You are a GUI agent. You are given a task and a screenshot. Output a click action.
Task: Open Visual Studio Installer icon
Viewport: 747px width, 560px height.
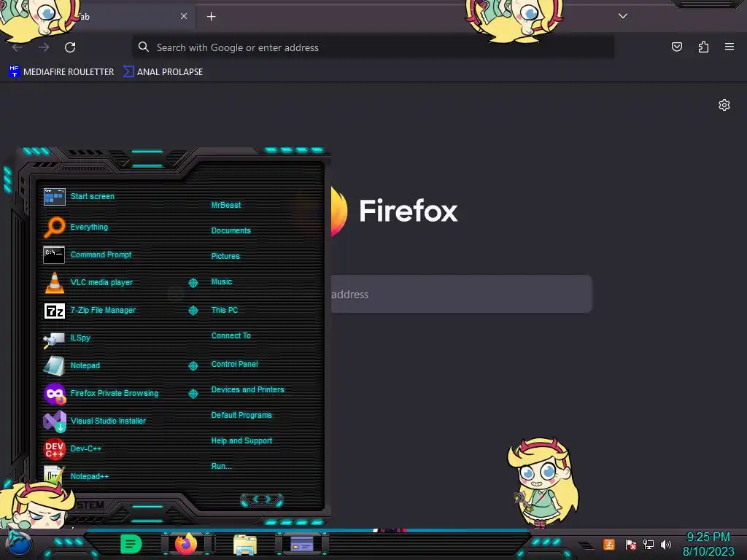click(54, 421)
